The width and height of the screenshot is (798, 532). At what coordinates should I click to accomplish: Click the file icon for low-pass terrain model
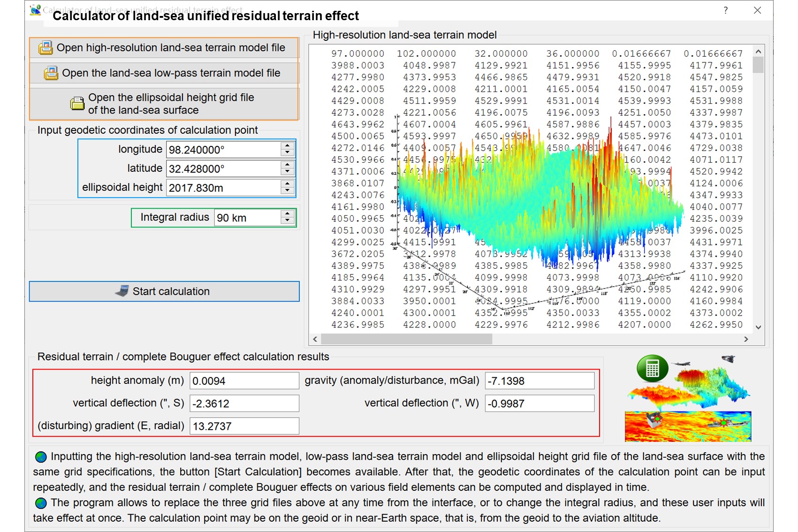pyautogui.click(x=51, y=73)
